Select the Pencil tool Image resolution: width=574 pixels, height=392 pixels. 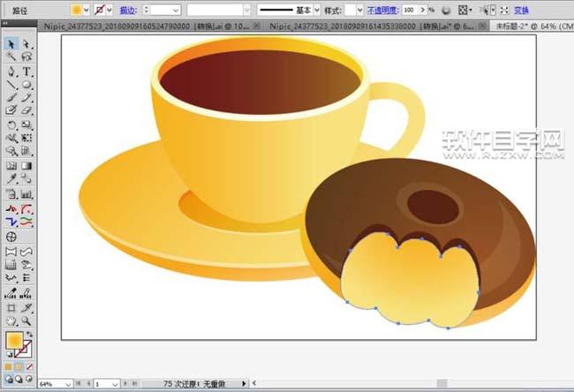26,97
